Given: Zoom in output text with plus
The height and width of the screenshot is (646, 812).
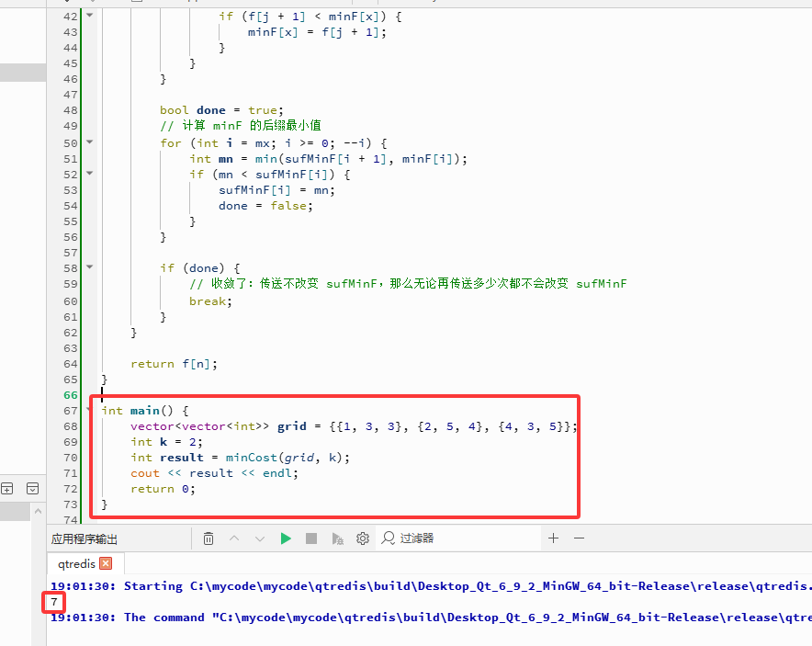Looking at the screenshot, I should (x=553, y=538).
